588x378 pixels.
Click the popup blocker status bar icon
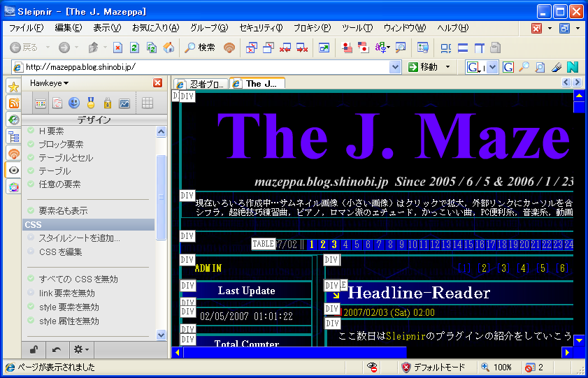click(x=530, y=368)
